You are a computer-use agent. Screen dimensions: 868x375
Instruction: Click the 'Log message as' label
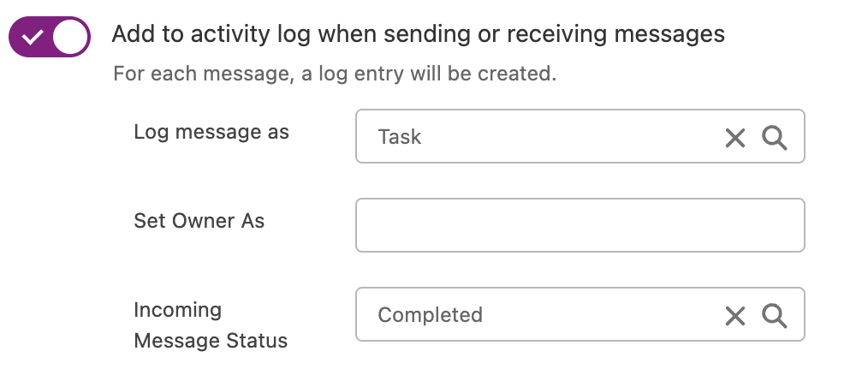(x=211, y=133)
